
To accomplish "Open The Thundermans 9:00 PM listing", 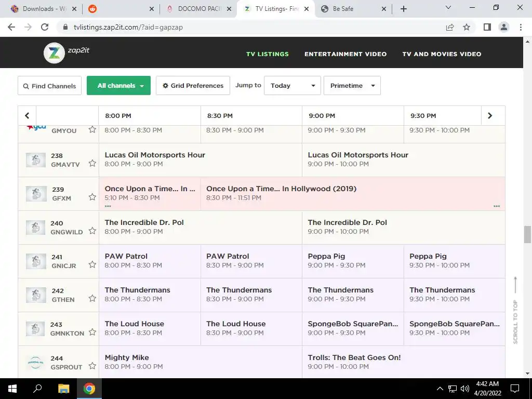I will (353, 295).
